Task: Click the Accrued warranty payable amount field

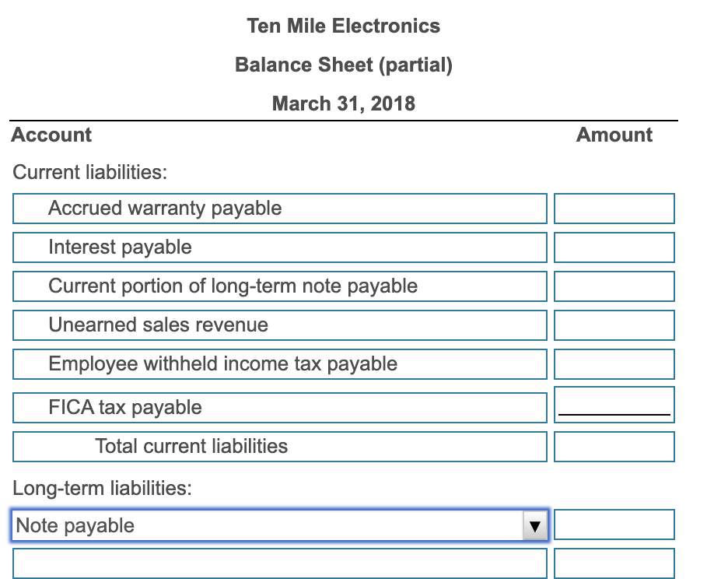Action: click(614, 208)
